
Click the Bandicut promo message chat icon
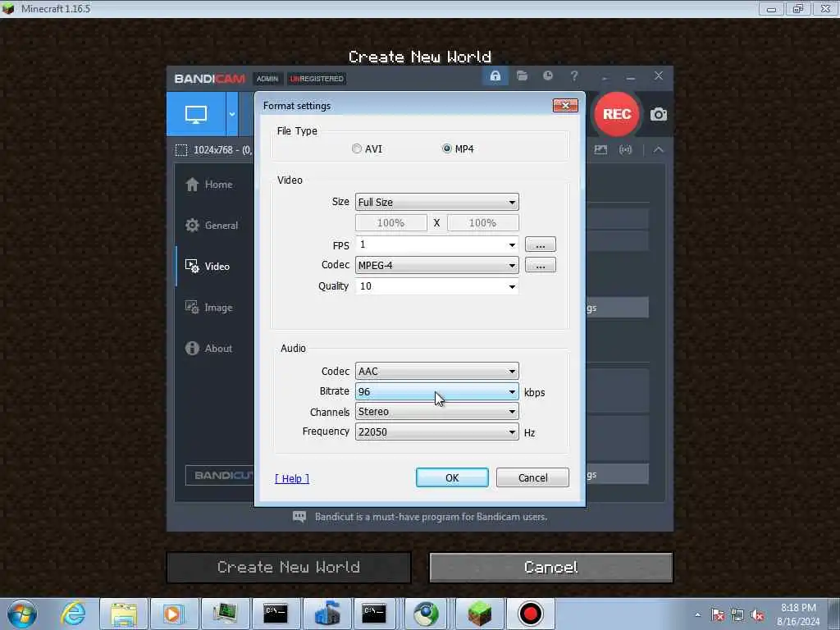point(299,517)
